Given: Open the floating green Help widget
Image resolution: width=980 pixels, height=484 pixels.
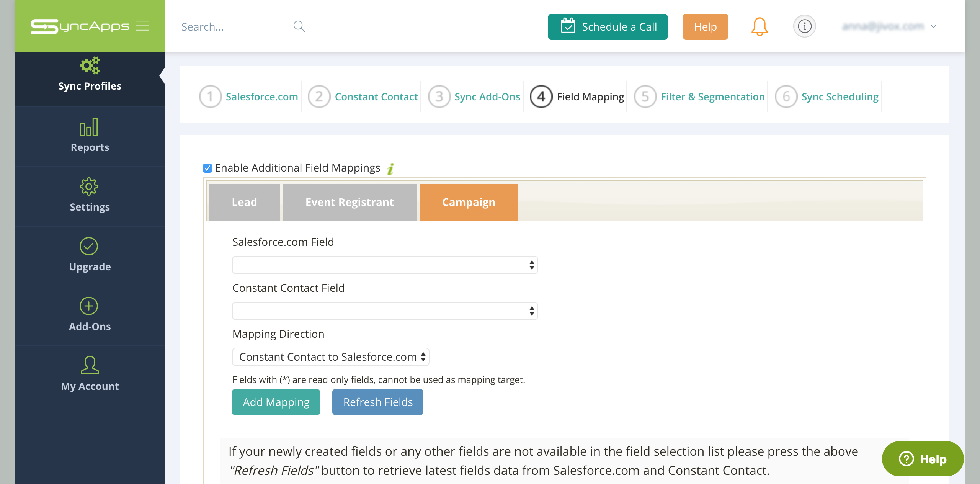Looking at the screenshot, I should tap(923, 459).
